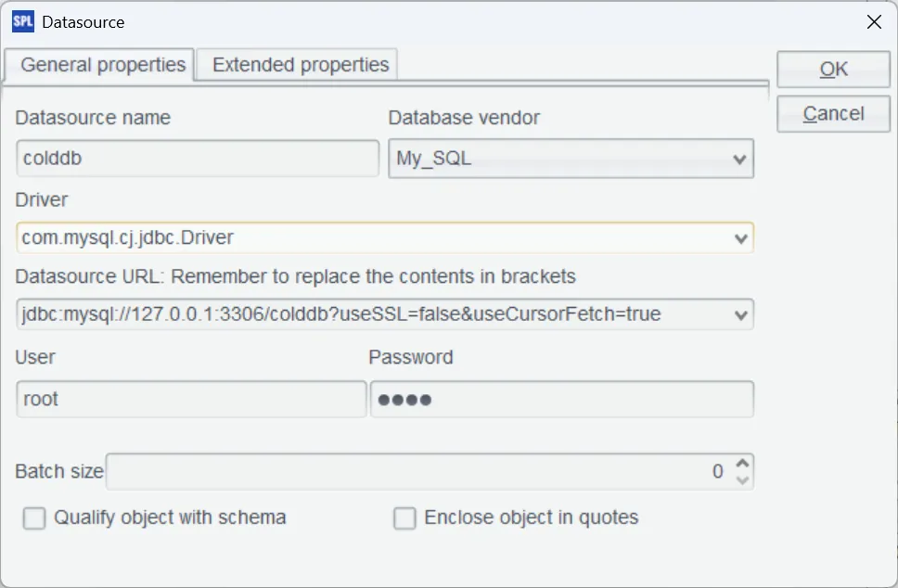Open the Driver combo box arrow
This screenshot has height=588, width=898.
(740, 238)
